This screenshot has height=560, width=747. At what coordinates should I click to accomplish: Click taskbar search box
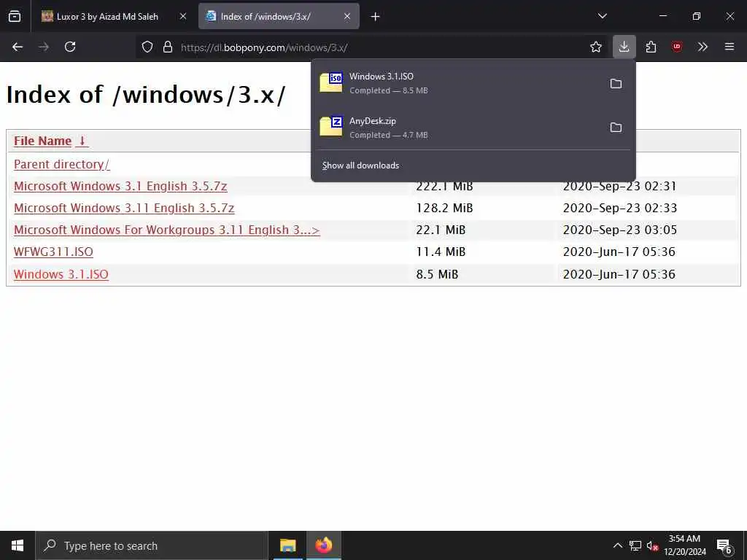pyautogui.click(x=152, y=545)
